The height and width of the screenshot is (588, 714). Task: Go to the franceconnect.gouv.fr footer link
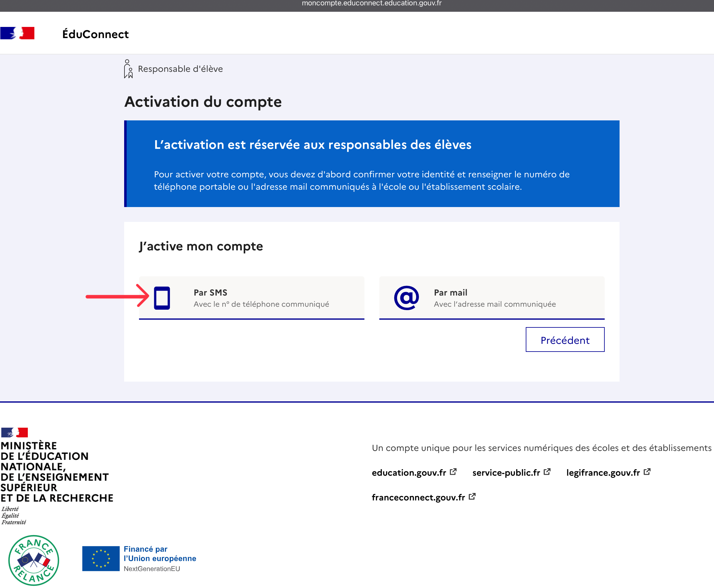click(418, 498)
